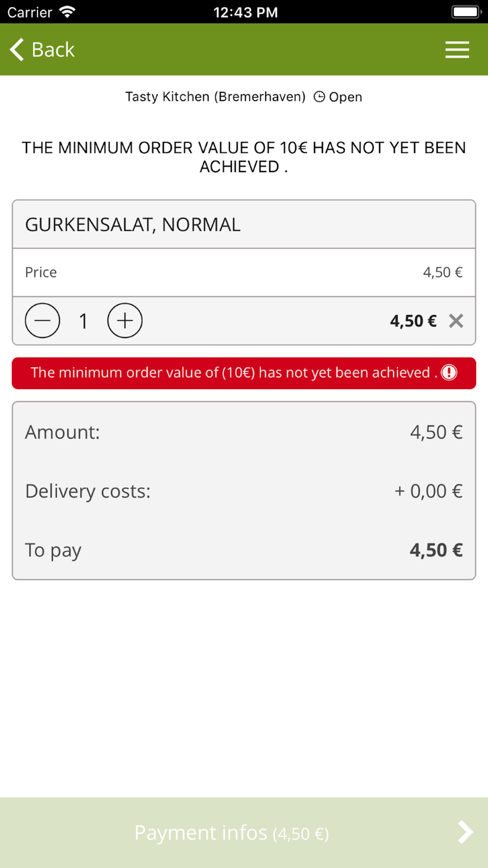Image resolution: width=488 pixels, height=868 pixels.
Task: Remove Gurkensalat item with X icon
Action: pos(456,321)
